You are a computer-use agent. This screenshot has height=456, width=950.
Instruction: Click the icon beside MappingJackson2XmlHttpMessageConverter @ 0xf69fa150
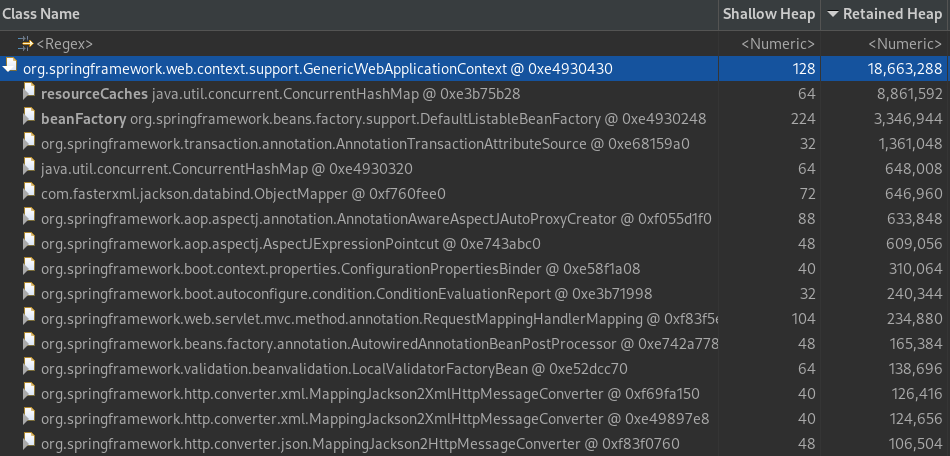tap(28, 392)
